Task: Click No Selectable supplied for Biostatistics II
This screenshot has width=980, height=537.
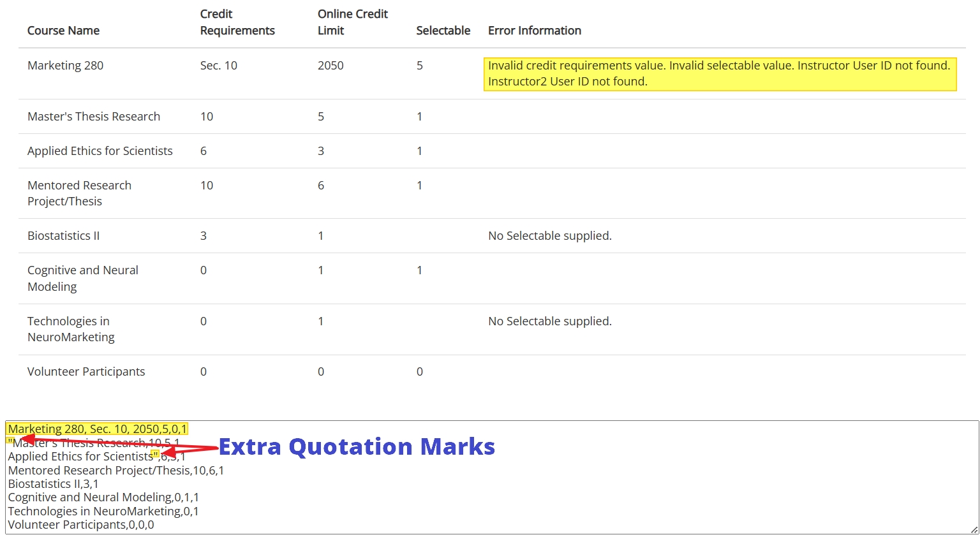Action: point(550,236)
